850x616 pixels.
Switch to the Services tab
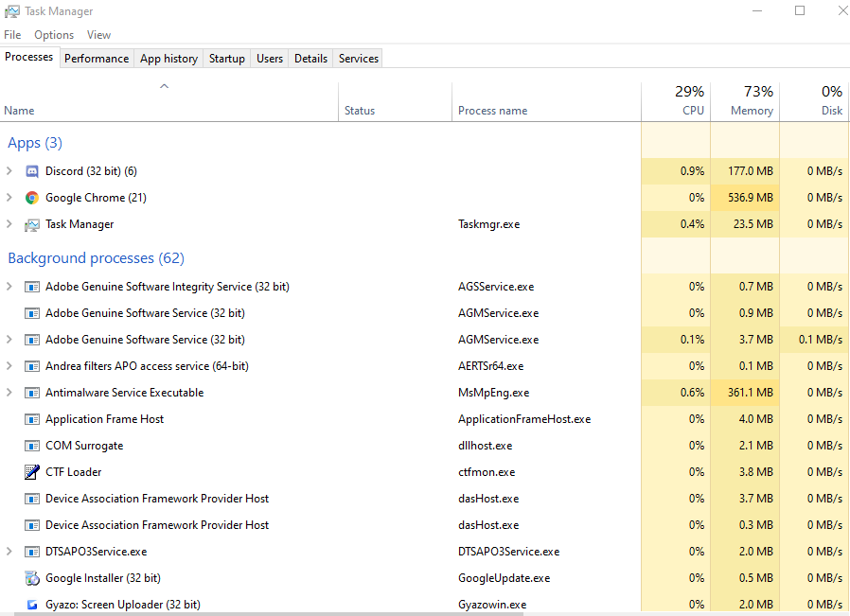(x=359, y=59)
